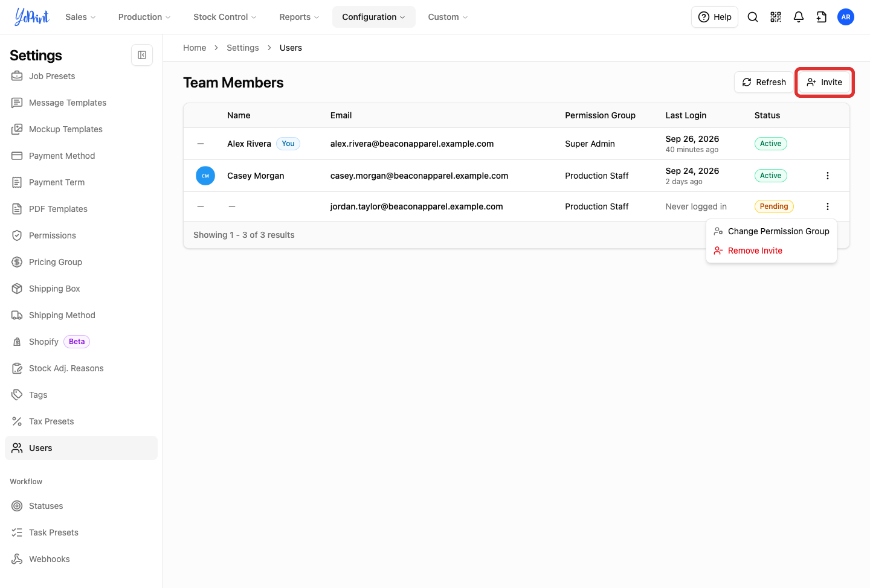
Task: Choose Change Permission Group option
Action: [x=772, y=231]
